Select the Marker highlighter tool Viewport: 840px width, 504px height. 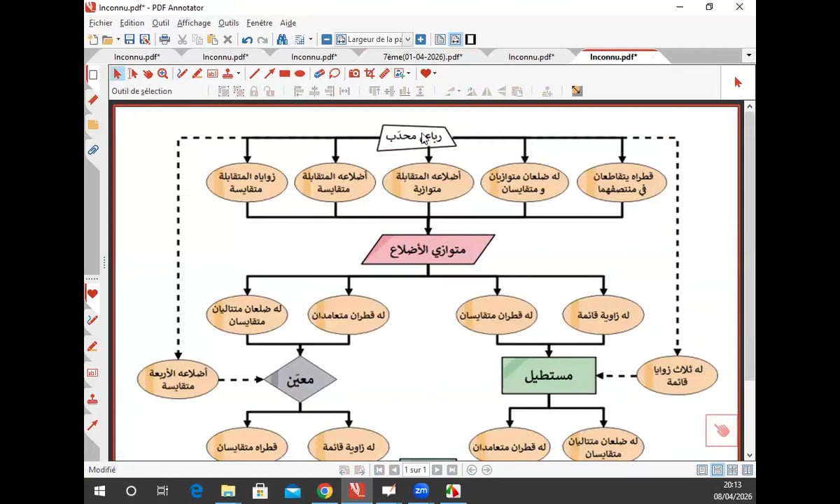197,73
